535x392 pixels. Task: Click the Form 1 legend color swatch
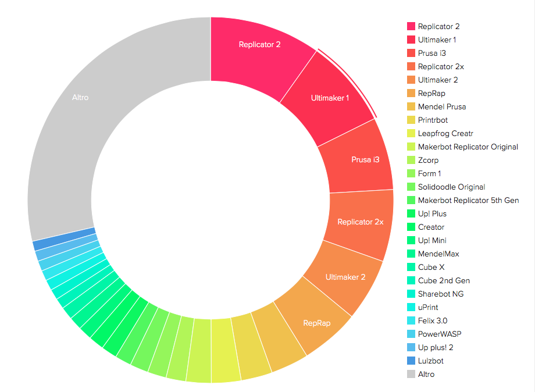[411, 173]
